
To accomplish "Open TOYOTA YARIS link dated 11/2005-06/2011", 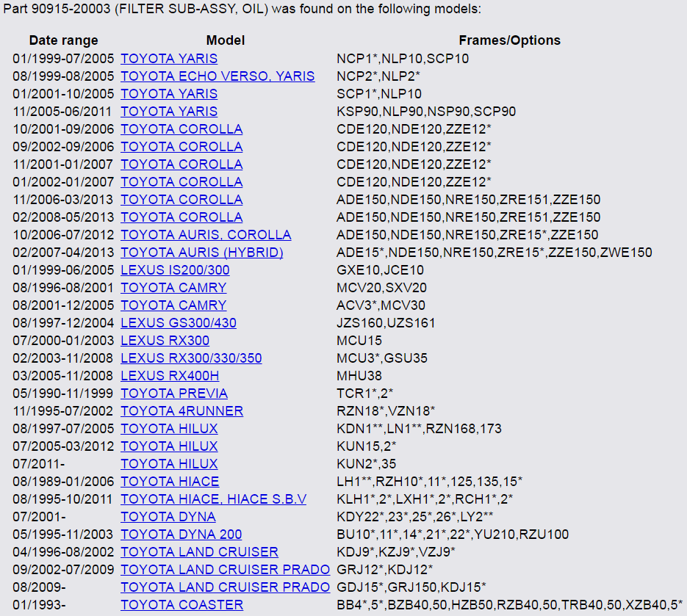I will point(169,111).
